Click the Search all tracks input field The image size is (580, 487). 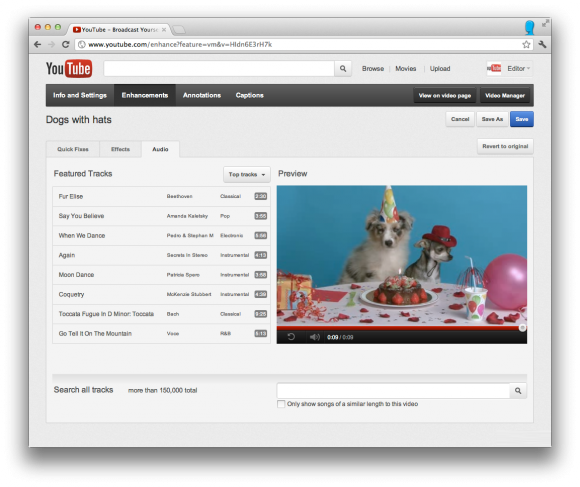pyautogui.click(x=393, y=390)
